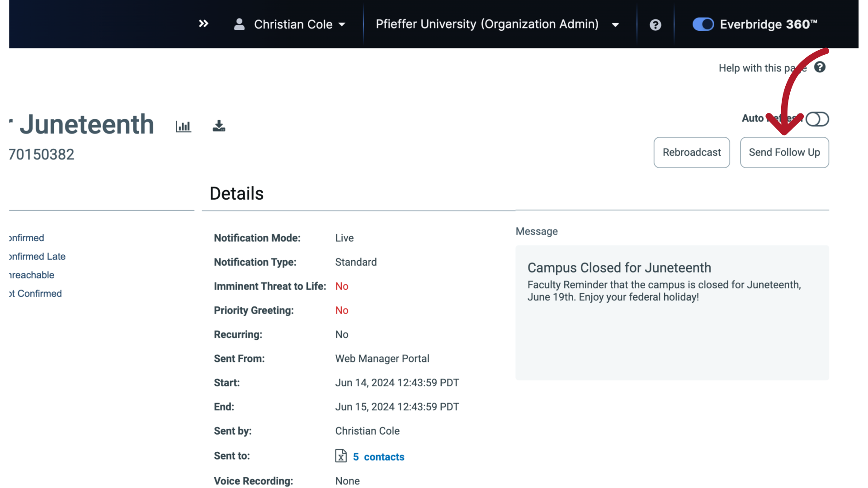
Task: Open the notification analytics bar chart icon
Action: 183,126
